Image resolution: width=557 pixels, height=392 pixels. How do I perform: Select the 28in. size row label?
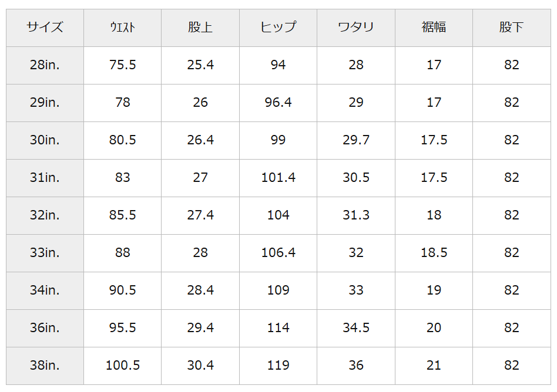click(x=45, y=65)
